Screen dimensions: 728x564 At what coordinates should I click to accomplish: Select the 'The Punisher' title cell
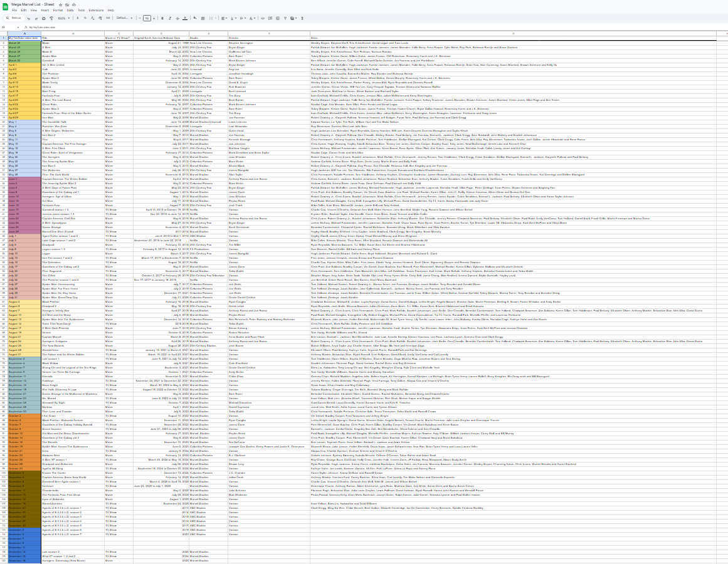tap(73, 74)
